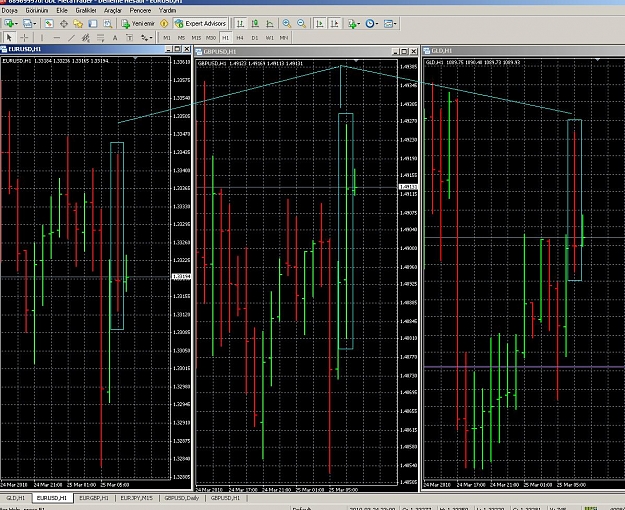625x510 pixels.
Task: Switch to the GLD,H1 bottom tab
Action: 15,498
